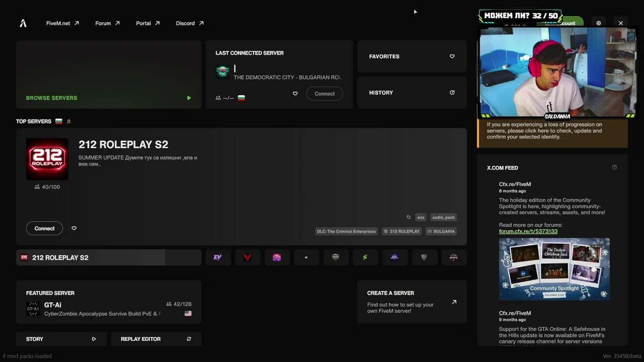Open the Discord link

point(190,23)
